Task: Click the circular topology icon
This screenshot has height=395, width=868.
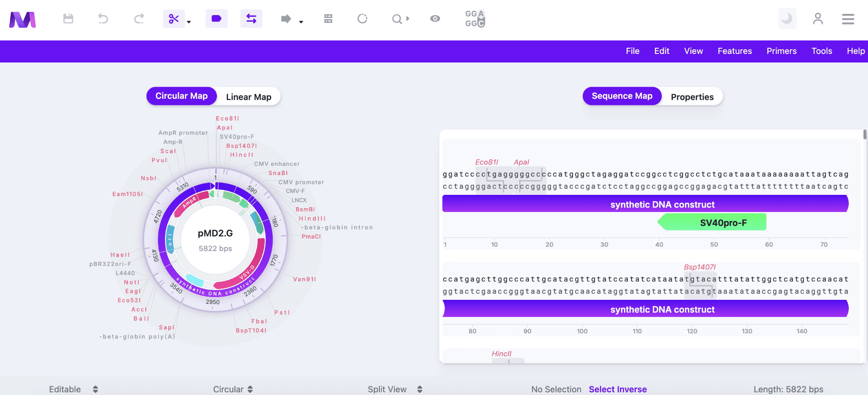Action: coord(362,19)
